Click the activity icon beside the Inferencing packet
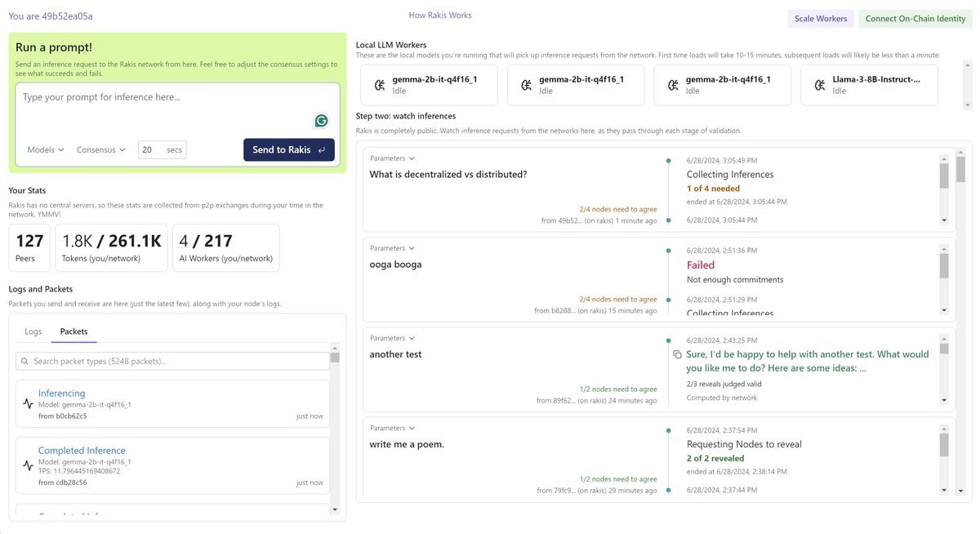 pos(28,403)
